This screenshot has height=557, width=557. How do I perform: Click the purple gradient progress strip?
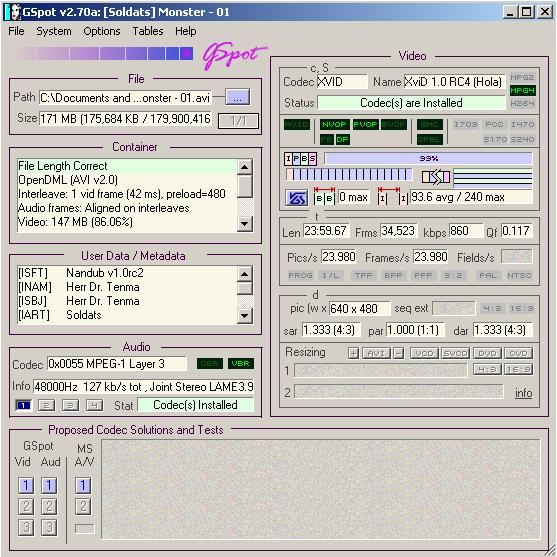(104, 54)
